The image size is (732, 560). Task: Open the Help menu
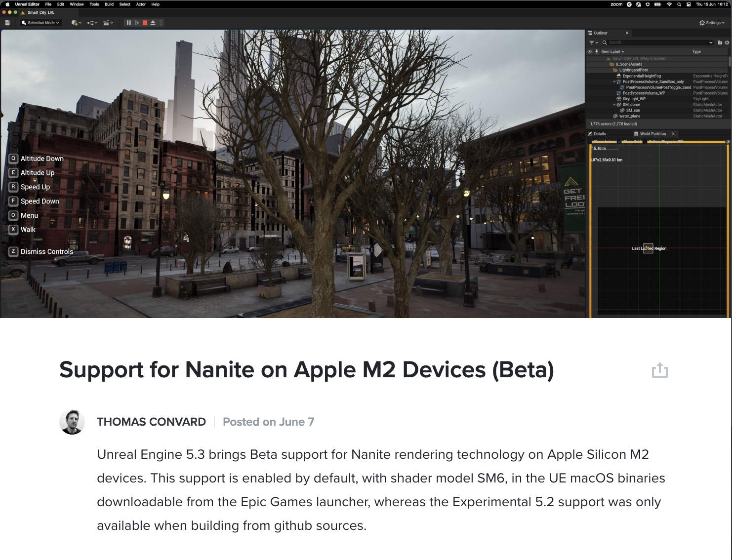tap(156, 4)
